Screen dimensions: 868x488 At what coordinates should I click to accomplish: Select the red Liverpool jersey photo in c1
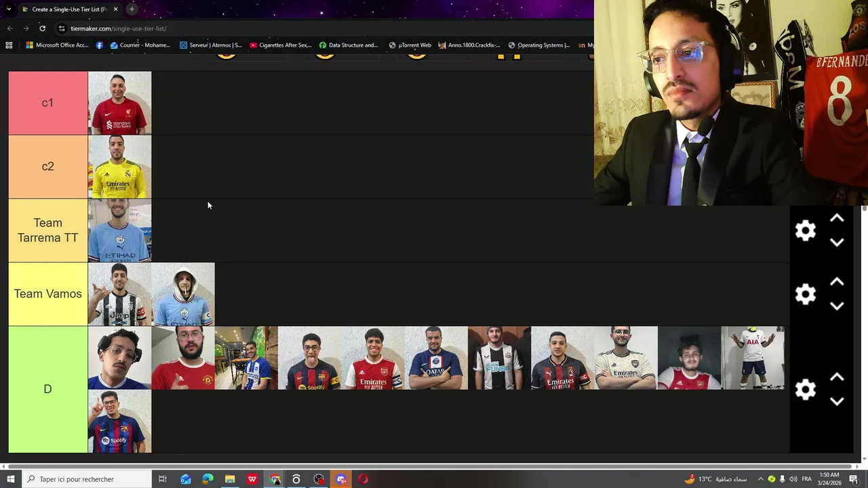click(x=119, y=103)
